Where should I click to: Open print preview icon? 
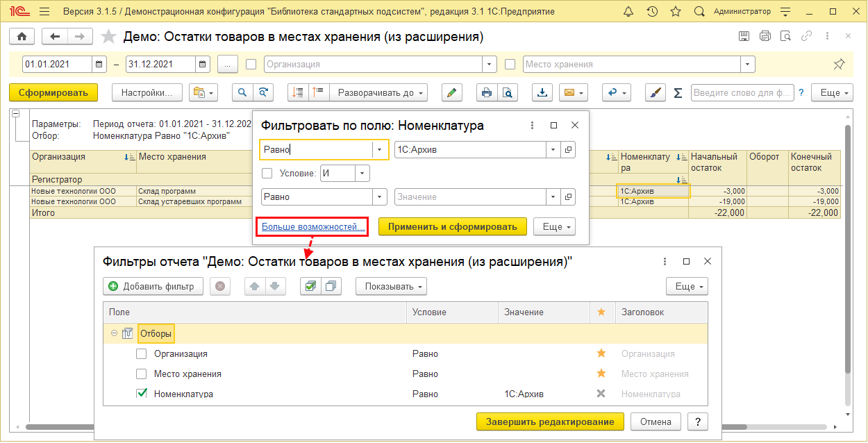[x=508, y=92]
